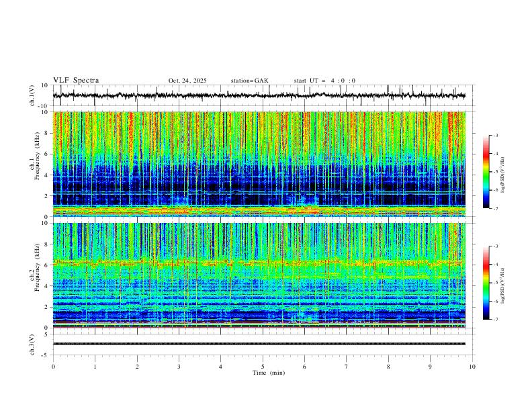Click the "Time (min)" axis label
This screenshot has width=532, height=411.
pyautogui.click(x=269, y=373)
